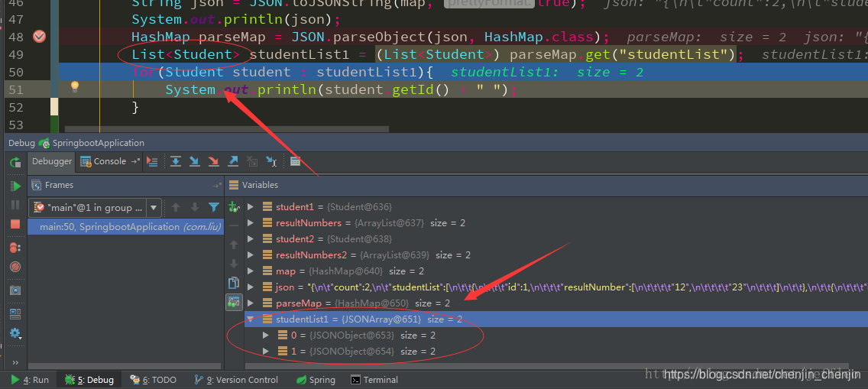Pause the program execution

(15, 206)
